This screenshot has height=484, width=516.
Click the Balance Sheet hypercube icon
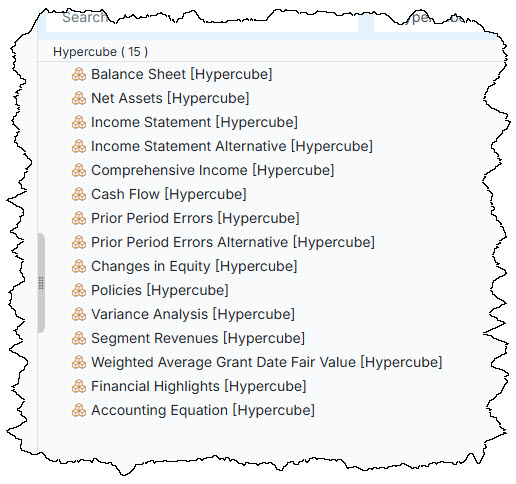point(79,74)
